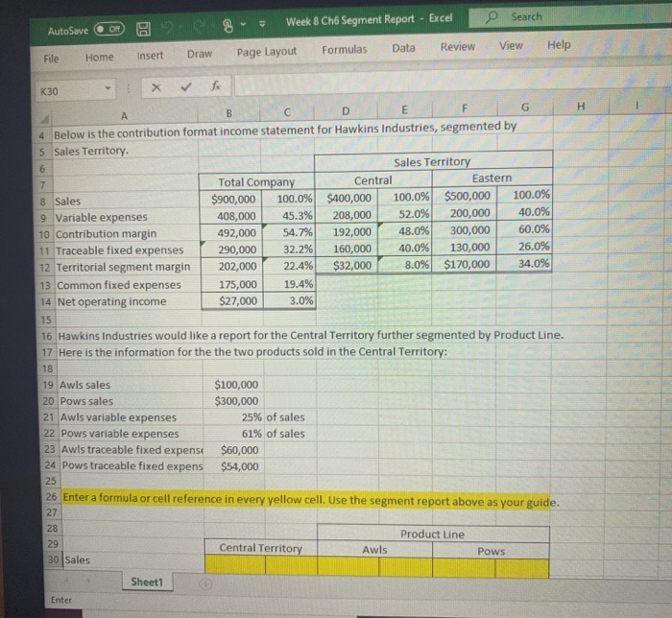Open the Insert ribbon tab
The height and width of the screenshot is (618, 672).
tap(150, 56)
